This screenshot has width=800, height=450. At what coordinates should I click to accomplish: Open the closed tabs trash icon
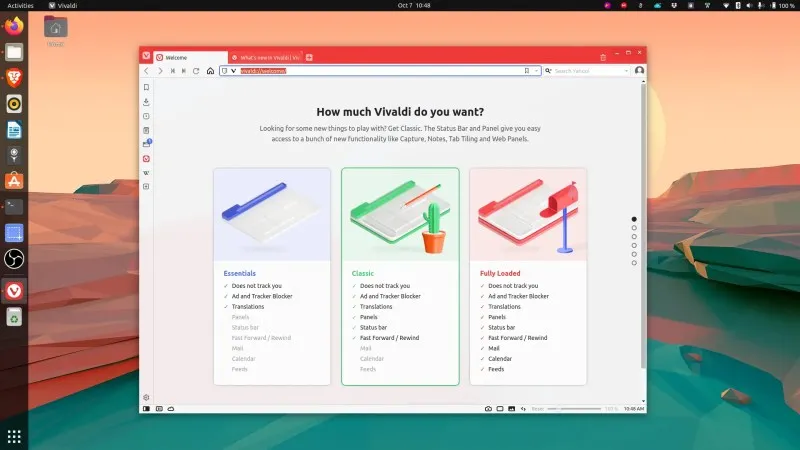tap(603, 57)
